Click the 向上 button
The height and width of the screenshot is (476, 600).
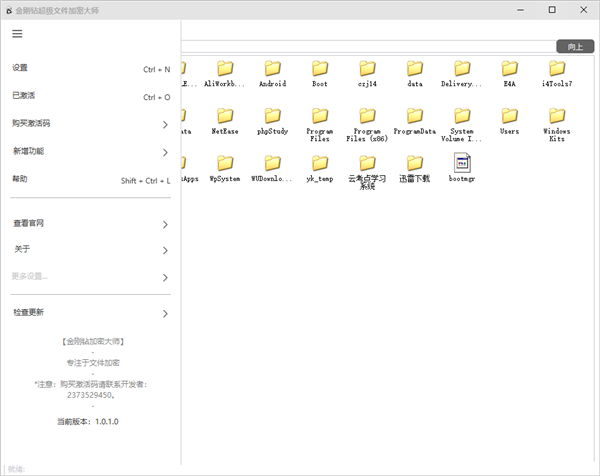[x=575, y=46]
